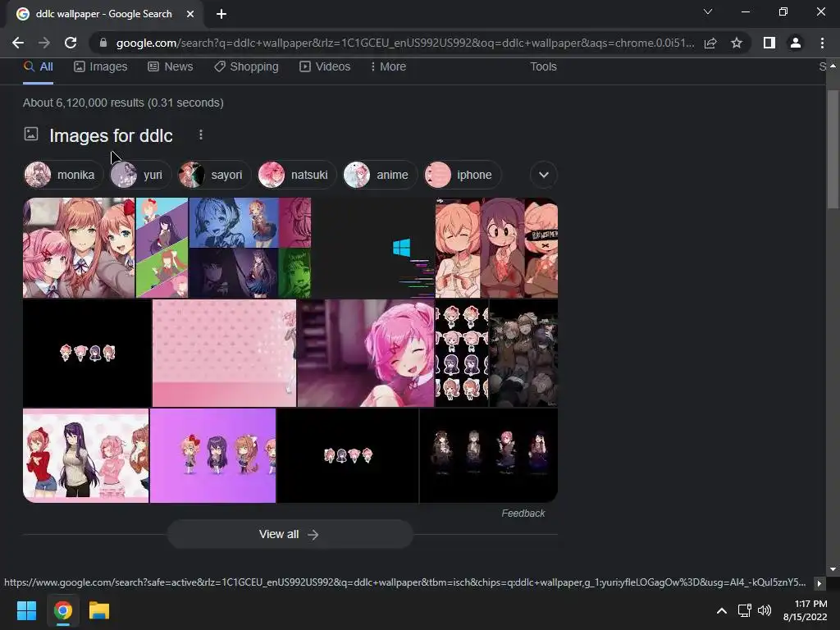Go back to the previous page
This screenshot has width=840, height=630.
click(18, 43)
